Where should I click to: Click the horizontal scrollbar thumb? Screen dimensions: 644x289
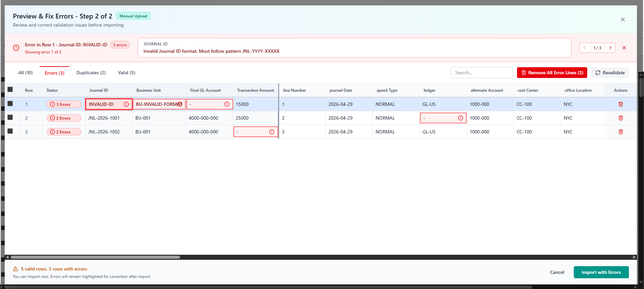coord(95,257)
